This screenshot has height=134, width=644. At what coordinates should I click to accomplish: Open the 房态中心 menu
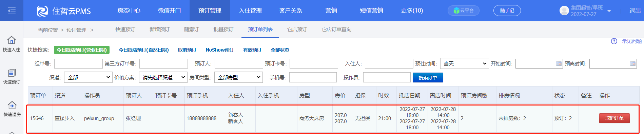pos(129,11)
